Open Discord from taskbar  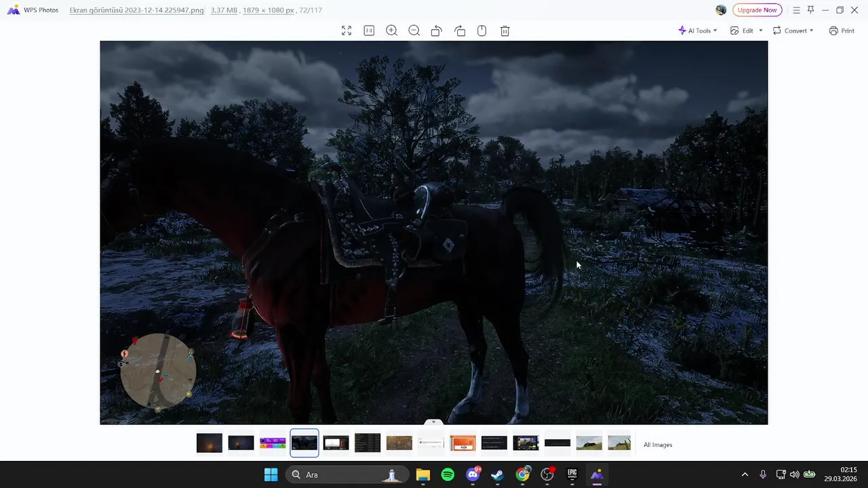(473, 474)
